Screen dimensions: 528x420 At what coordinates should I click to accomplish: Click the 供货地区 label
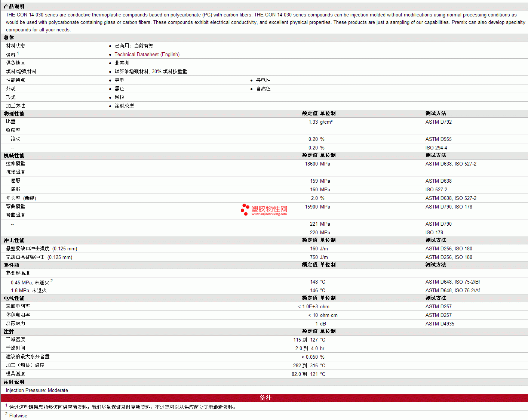pyautogui.click(x=16, y=63)
